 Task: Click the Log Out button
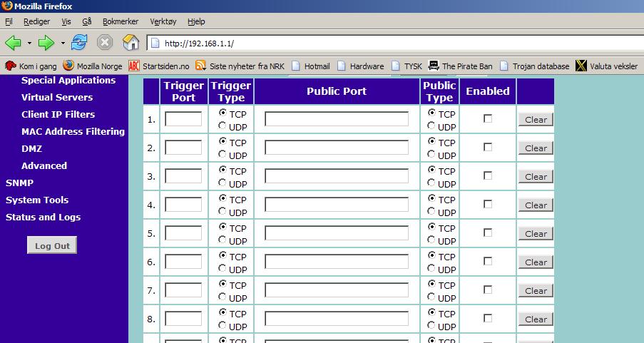[x=52, y=245]
